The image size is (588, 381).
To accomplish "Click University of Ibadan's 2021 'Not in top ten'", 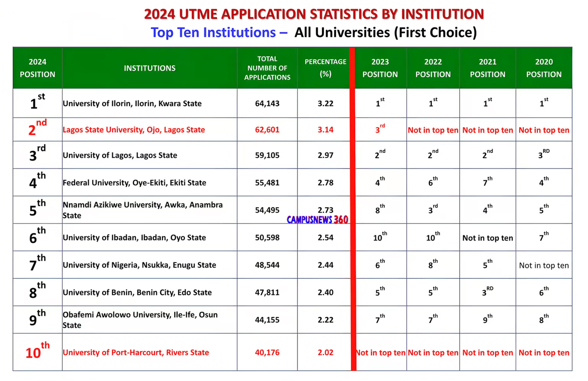I will click(488, 238).
